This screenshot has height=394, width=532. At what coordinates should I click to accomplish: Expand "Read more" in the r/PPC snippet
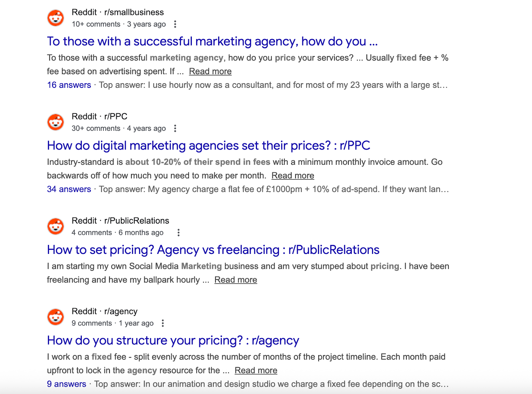coord(293,175)
